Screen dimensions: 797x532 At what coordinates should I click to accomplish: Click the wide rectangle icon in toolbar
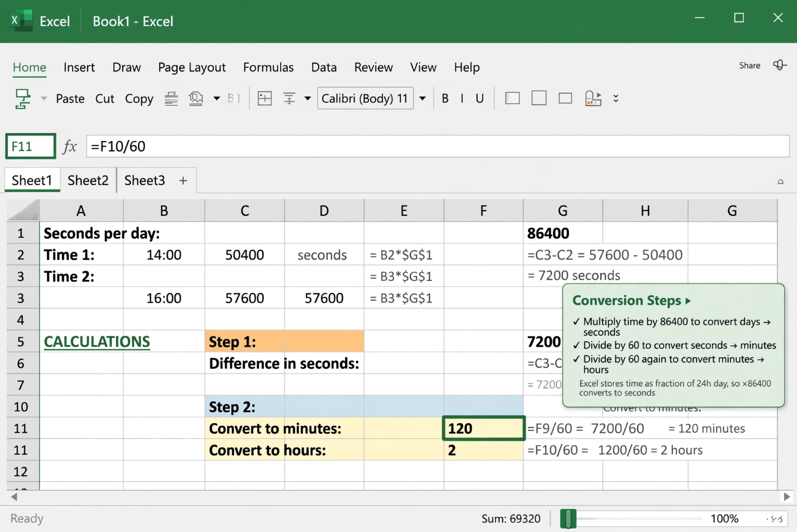click(565, 99)
